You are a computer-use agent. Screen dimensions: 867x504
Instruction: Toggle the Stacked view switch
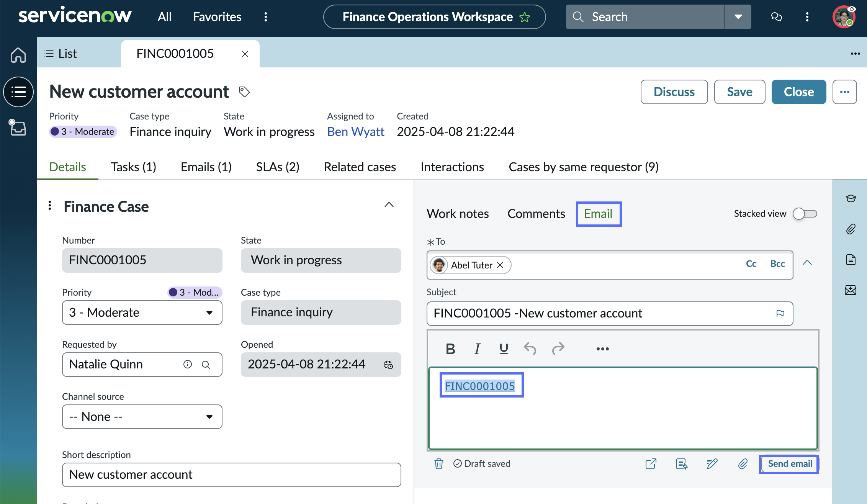[x=805, y=214]
